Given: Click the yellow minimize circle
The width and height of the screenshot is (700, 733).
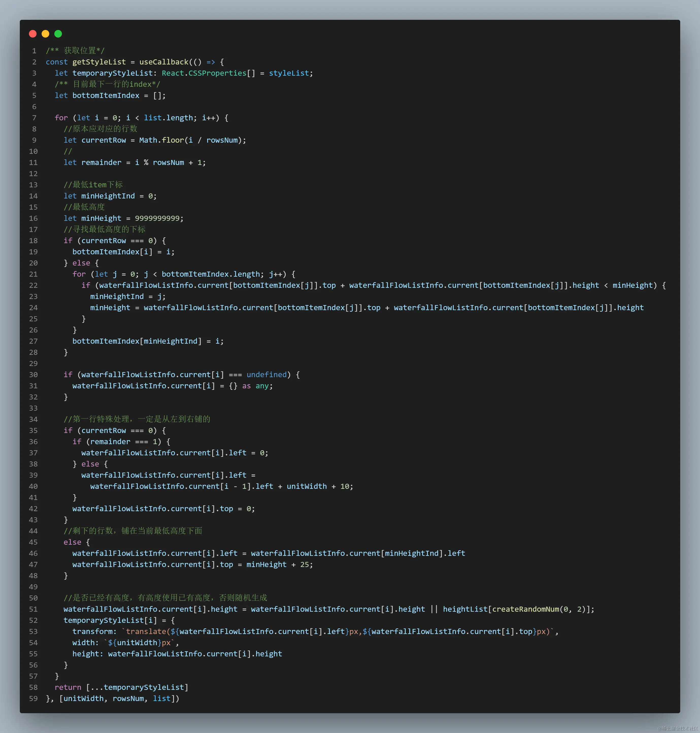Looking at the screenshot, I should pos(45,34).
